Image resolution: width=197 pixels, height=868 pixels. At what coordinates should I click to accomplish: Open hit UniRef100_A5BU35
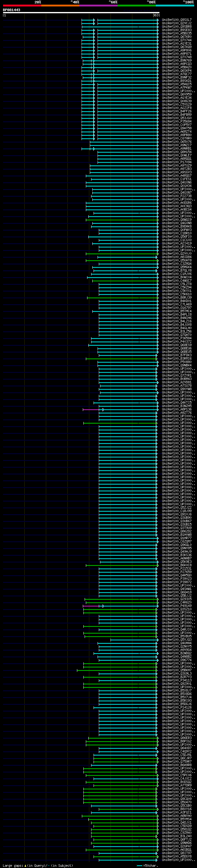click(x=176, y=33)
